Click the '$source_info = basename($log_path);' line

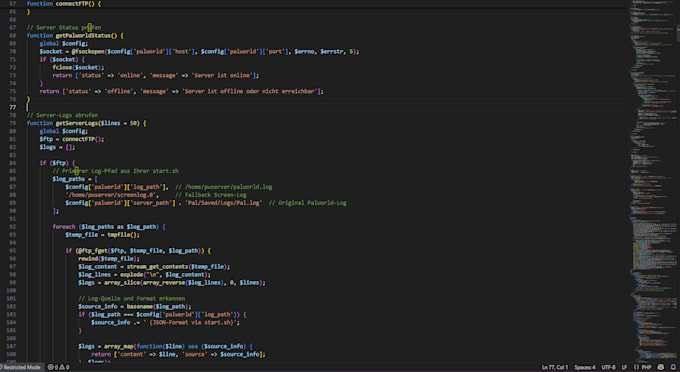134,307
